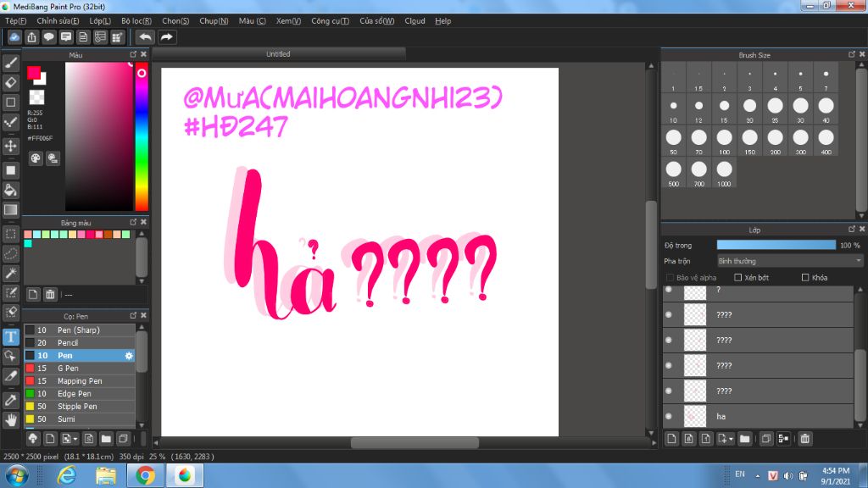Click the red foreground color swatch
This screenshot has width=868, height=488.
34,73
